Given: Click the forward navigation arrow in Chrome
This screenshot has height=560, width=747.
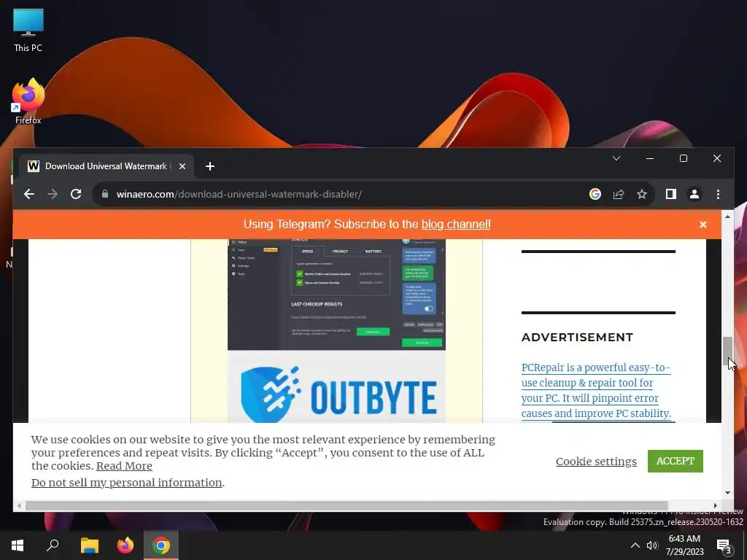Looking at the screenshot, I should (53, 194).
